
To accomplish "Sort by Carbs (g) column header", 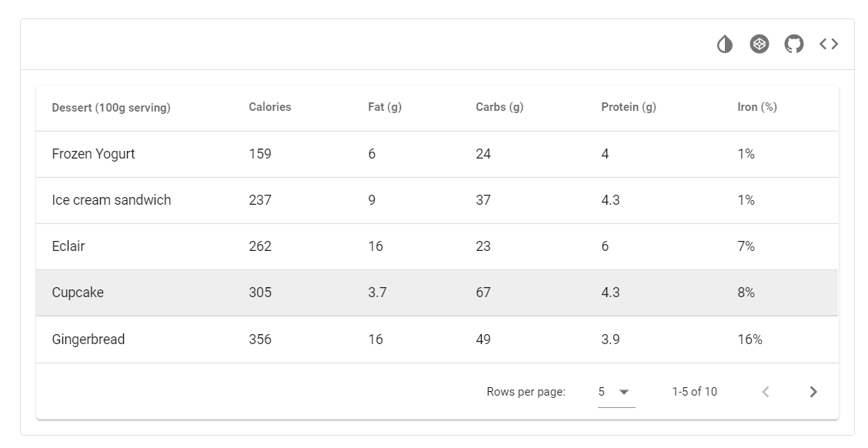I will click(x=499, y=107).
